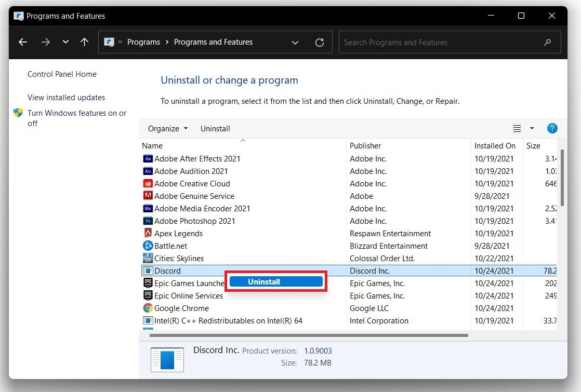Expand the address bar history dropdown
Screen dimensions: 581x392
point(295,43)
